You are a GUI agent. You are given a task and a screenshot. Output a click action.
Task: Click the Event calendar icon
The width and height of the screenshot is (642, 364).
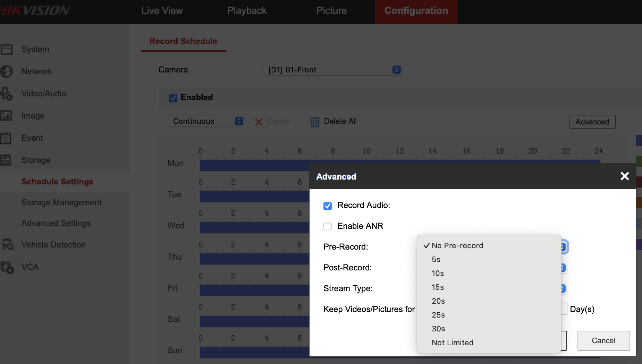[x=7, y=138]
